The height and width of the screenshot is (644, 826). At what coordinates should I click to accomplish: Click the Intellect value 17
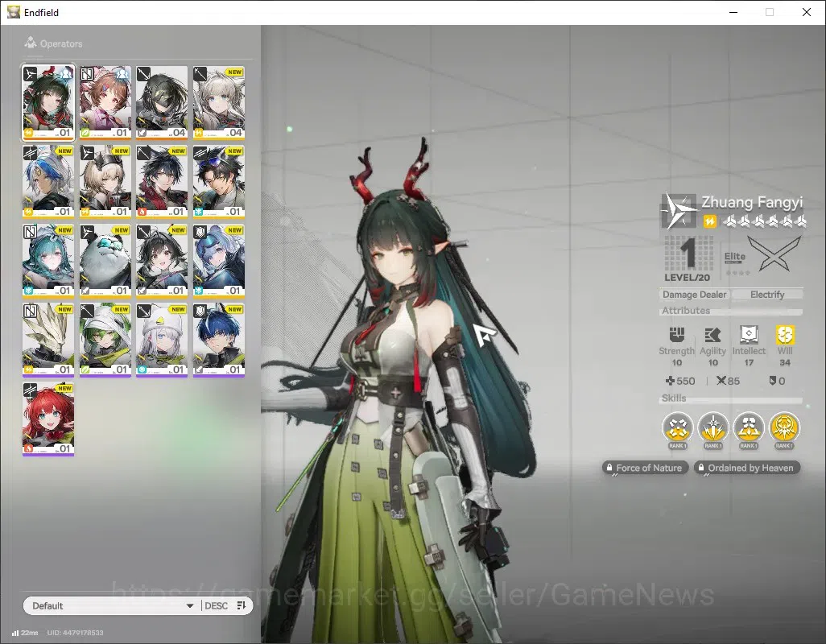(749, 362)
